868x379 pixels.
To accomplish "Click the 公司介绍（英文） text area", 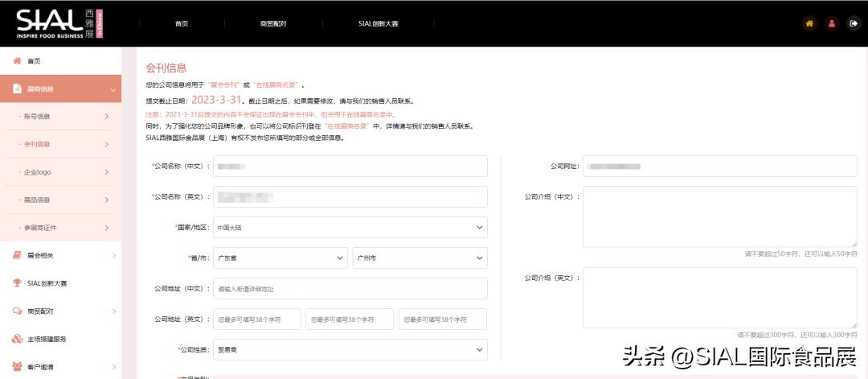I will (720, 298).
